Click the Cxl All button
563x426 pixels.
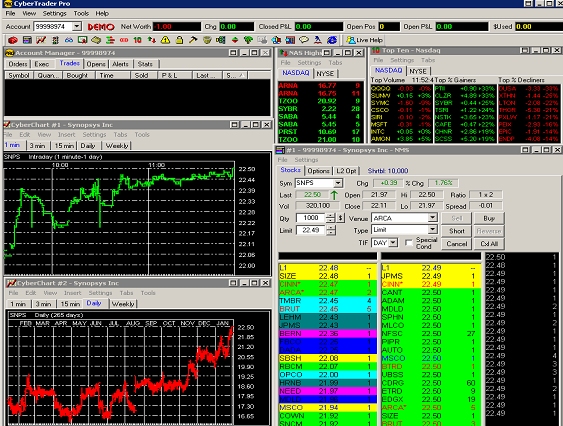[x=489, y=244]
